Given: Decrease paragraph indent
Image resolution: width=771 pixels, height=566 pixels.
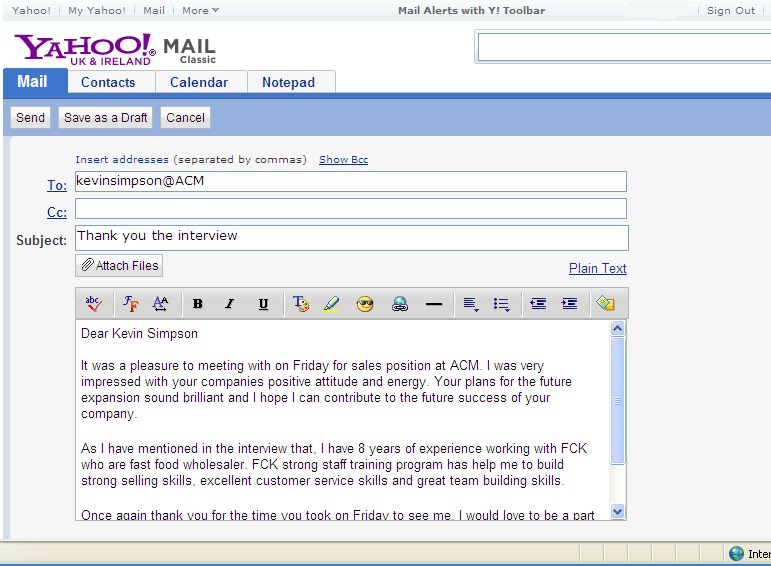Looking at the screenshot, I should pos(538,304).
